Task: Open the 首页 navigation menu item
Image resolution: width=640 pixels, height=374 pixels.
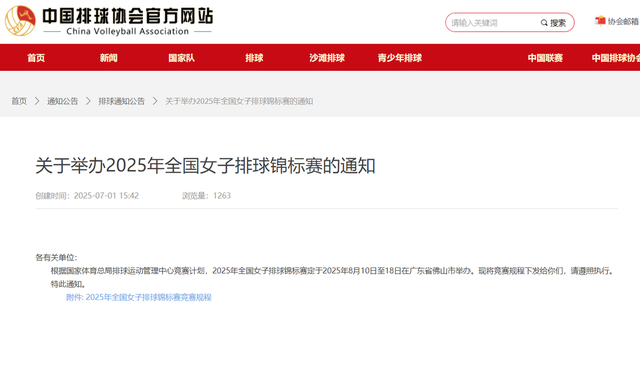Action: 36,58
